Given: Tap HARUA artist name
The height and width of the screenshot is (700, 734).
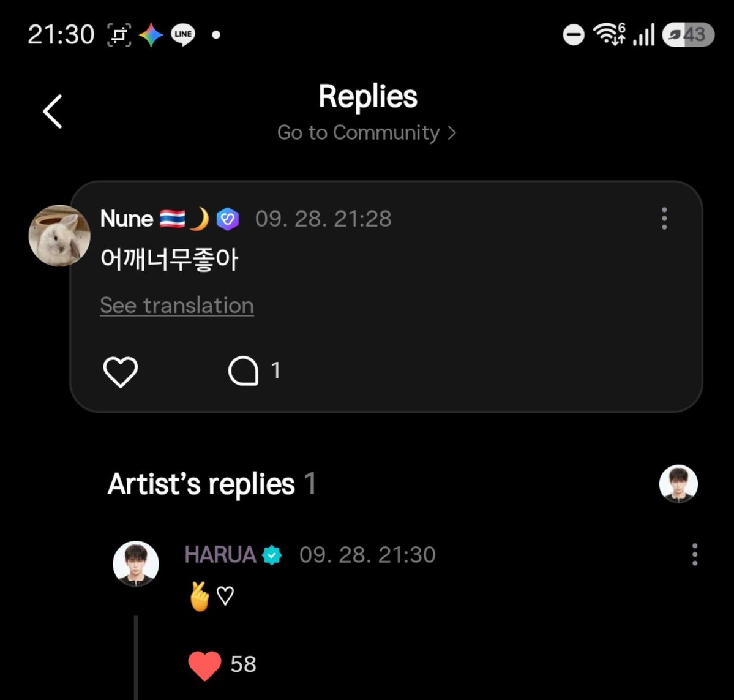Looking at the screenshot, I should point(220,554).
